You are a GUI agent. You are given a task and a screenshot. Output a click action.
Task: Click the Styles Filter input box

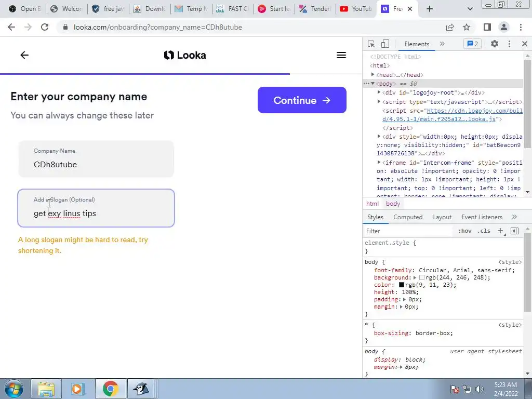tap(408, 231)
